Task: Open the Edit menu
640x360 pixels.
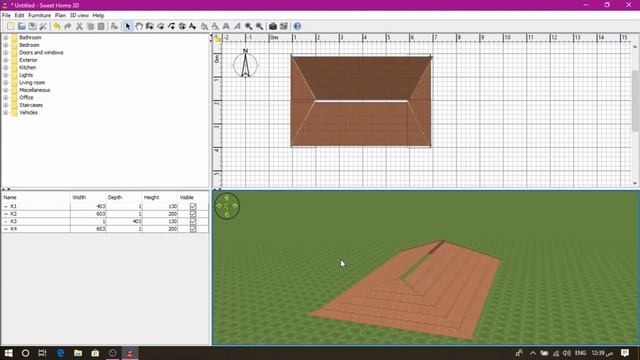Action: point(19,15)
